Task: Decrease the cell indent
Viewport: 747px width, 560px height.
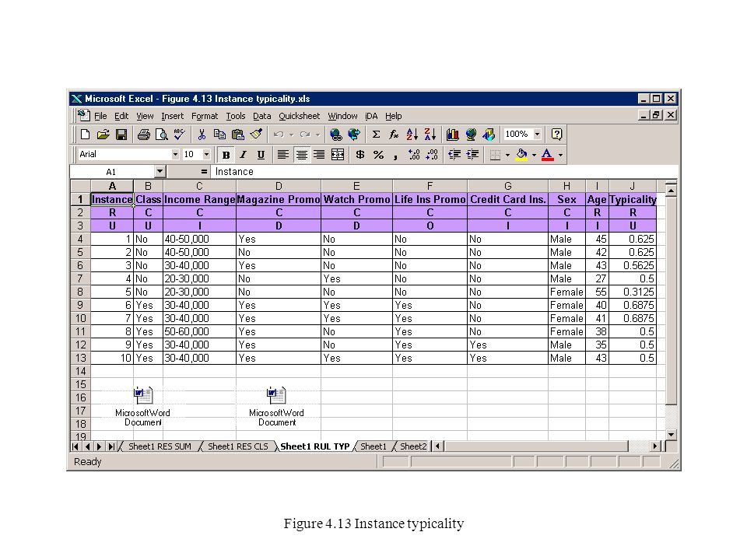Action: 454,155
